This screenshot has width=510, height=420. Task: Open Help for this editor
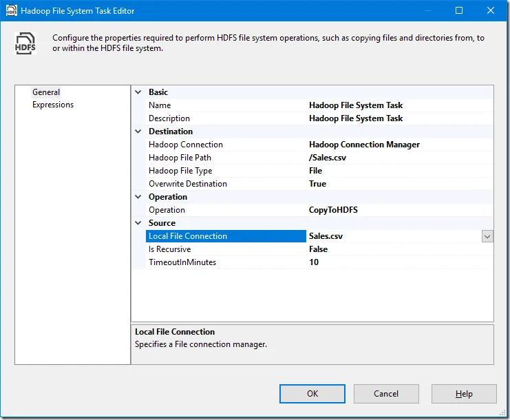point(464,394)
